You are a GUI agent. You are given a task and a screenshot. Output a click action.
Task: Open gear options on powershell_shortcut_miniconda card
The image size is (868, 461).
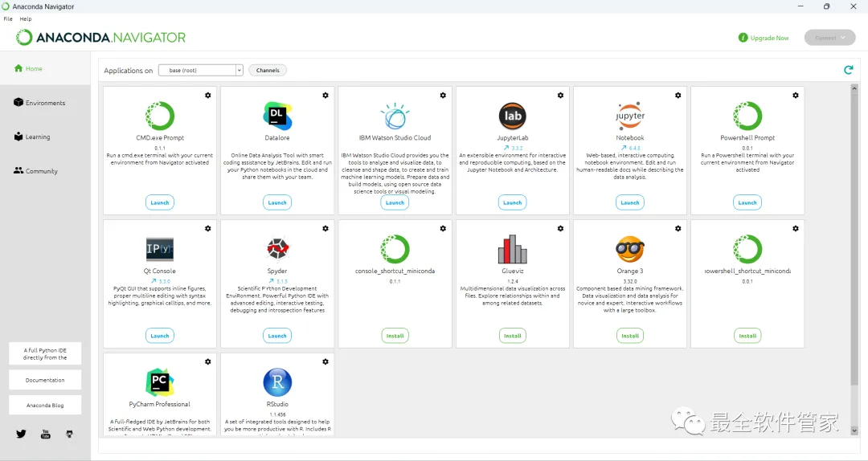coord(796,229)
